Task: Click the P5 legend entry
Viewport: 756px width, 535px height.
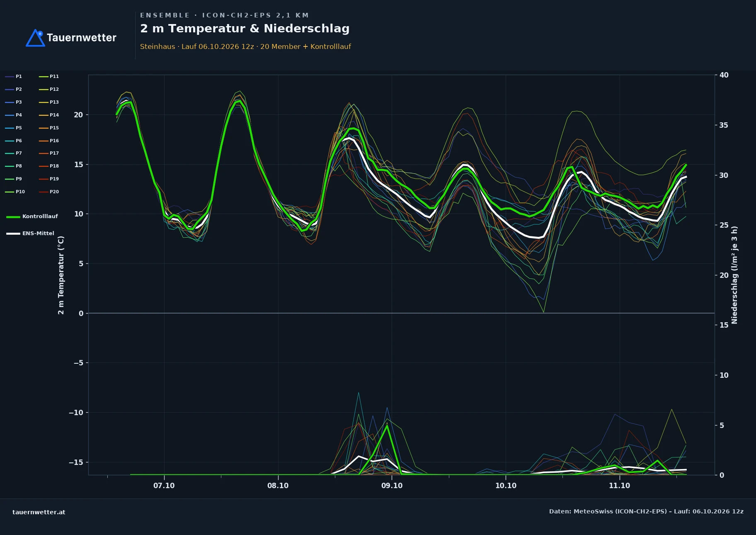Action: 14,128
